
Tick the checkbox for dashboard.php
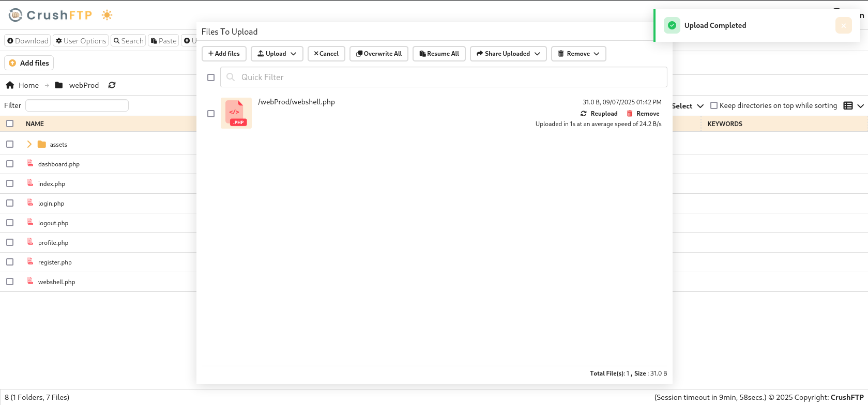click(10, 164)
